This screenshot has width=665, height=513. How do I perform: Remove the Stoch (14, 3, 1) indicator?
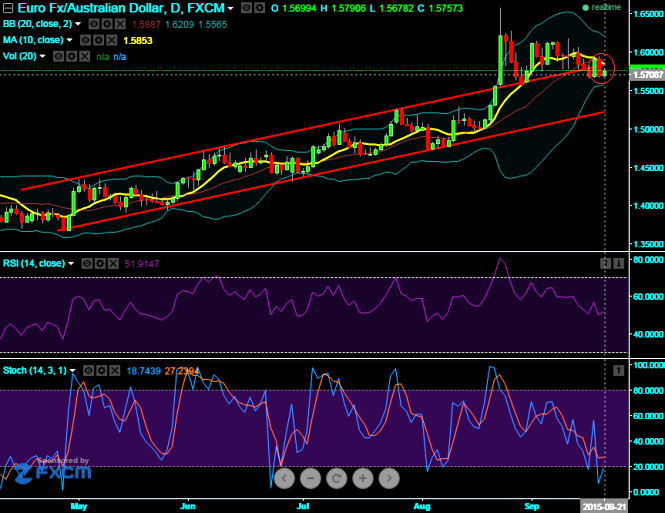click(x=115, y=371)
